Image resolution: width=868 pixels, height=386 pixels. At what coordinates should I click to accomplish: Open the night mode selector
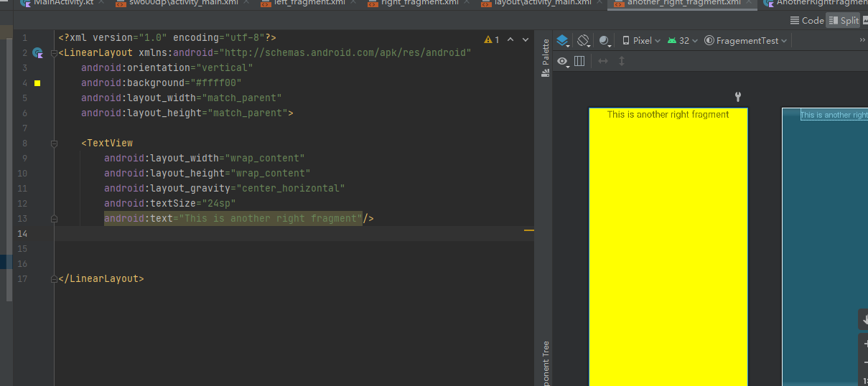(x=605, y=41)
